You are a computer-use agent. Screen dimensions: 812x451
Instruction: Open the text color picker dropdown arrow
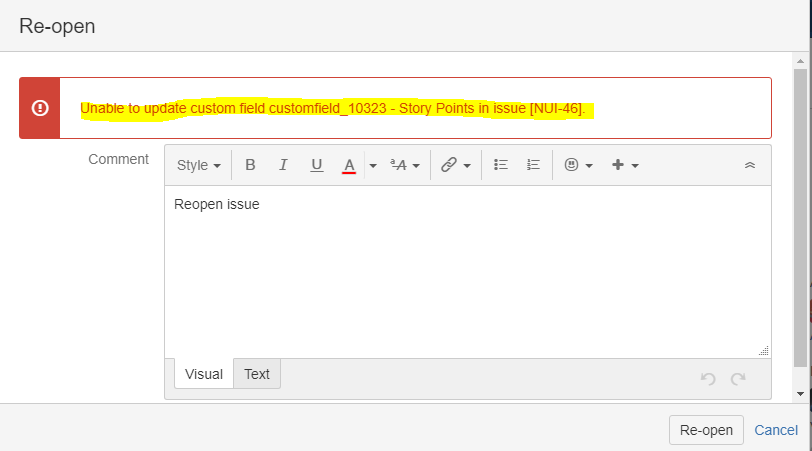point(373,166)
